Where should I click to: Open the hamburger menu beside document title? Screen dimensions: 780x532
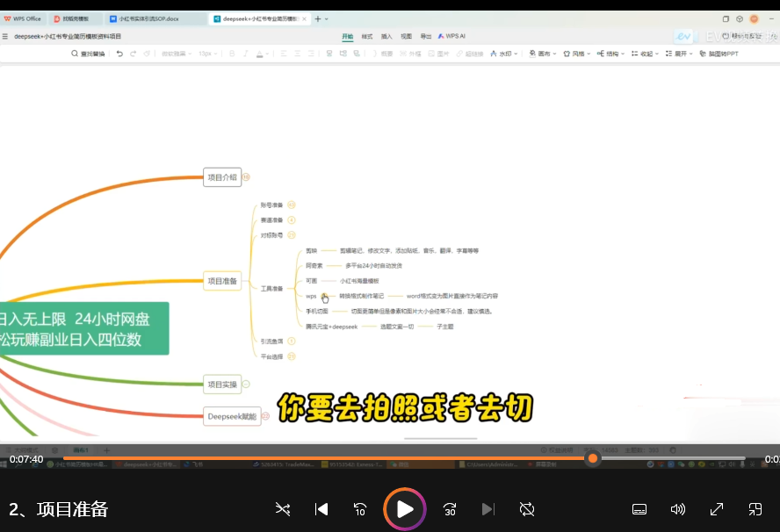point(5,36)
